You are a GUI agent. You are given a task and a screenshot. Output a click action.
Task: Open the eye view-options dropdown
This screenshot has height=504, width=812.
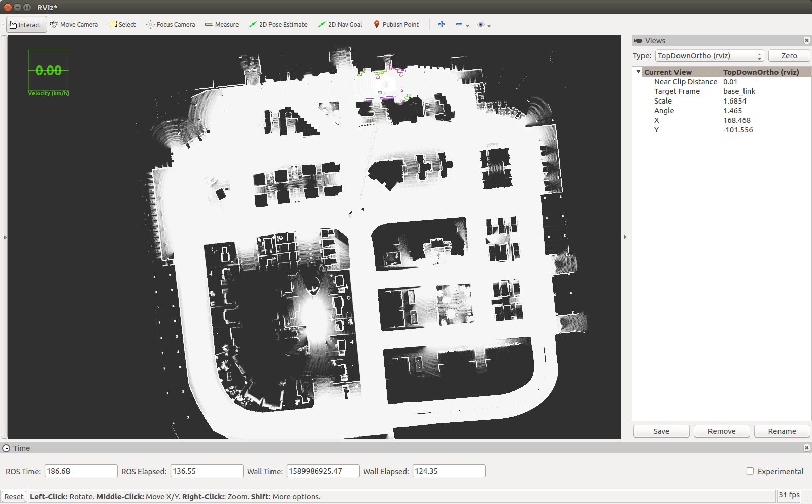[484, 25]
